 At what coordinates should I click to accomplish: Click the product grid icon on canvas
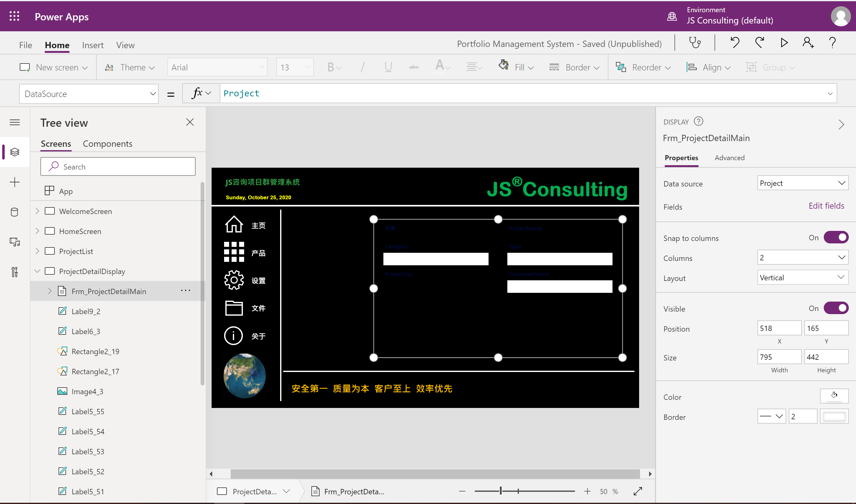pyautogui.click(x=234, y=252)
